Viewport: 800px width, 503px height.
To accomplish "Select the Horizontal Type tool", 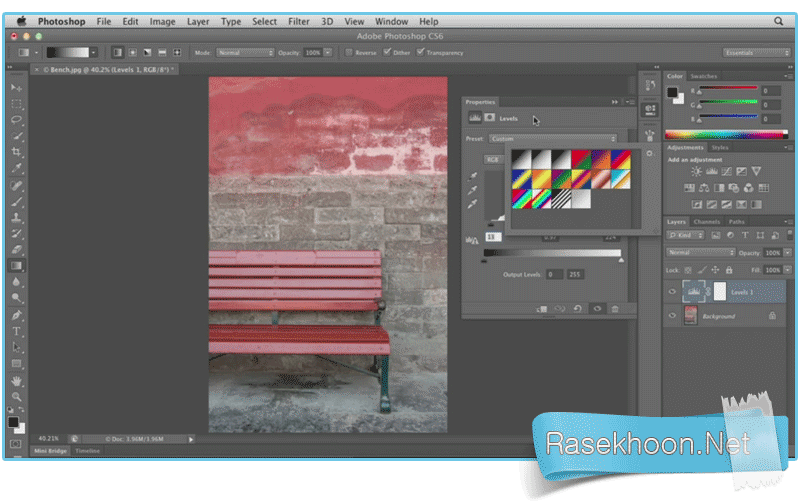I will (x=16, y=331).
